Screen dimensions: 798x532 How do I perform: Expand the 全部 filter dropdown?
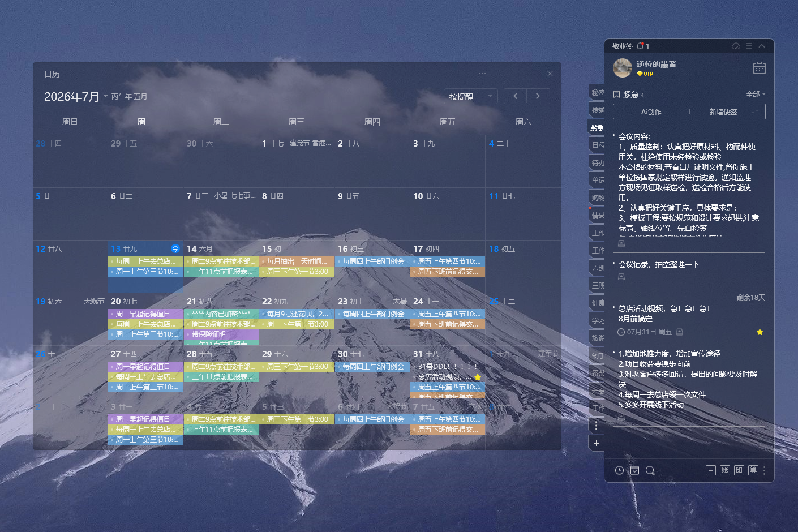756,95
